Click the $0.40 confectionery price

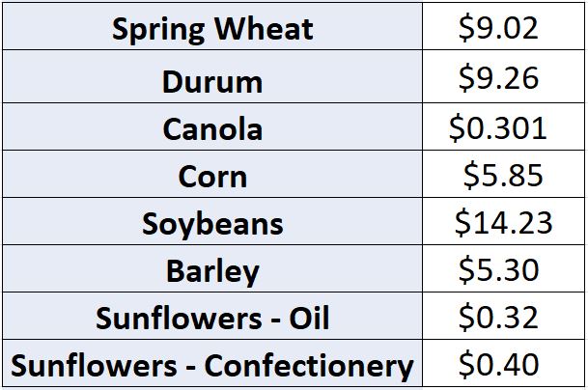(x=504, y=363)
